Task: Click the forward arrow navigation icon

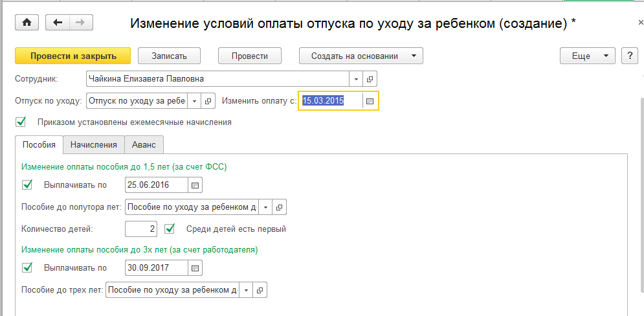Action: click(80, 23)
